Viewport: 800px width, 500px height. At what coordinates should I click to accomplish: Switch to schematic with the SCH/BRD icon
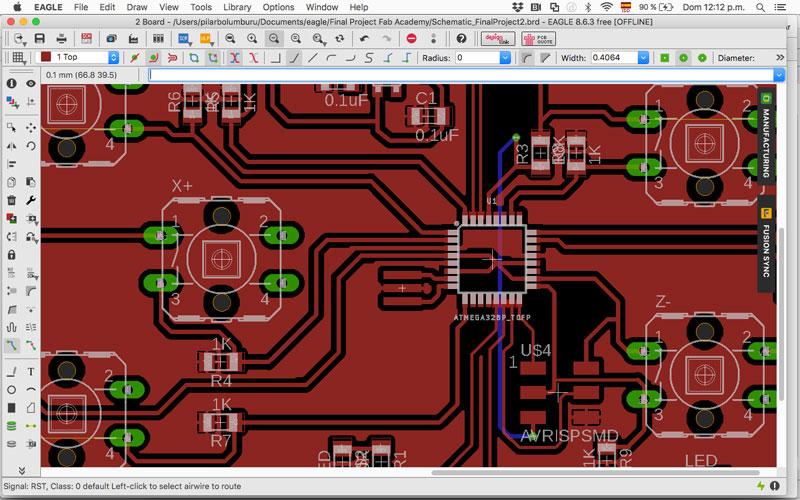87,39
